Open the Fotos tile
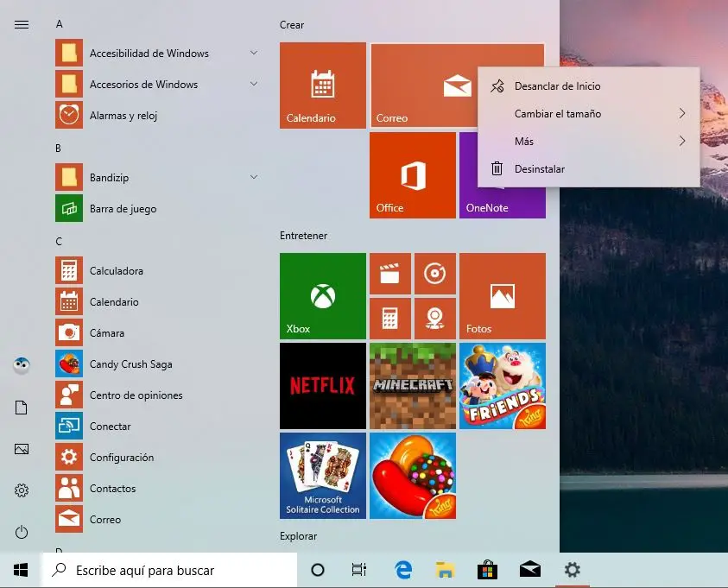Image resolution: width=728 pixels, height=588 pixels. (502, 296)
